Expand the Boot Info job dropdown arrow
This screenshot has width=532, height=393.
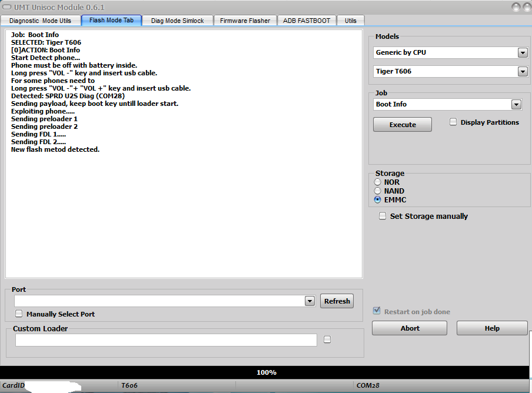pos(516,105)
